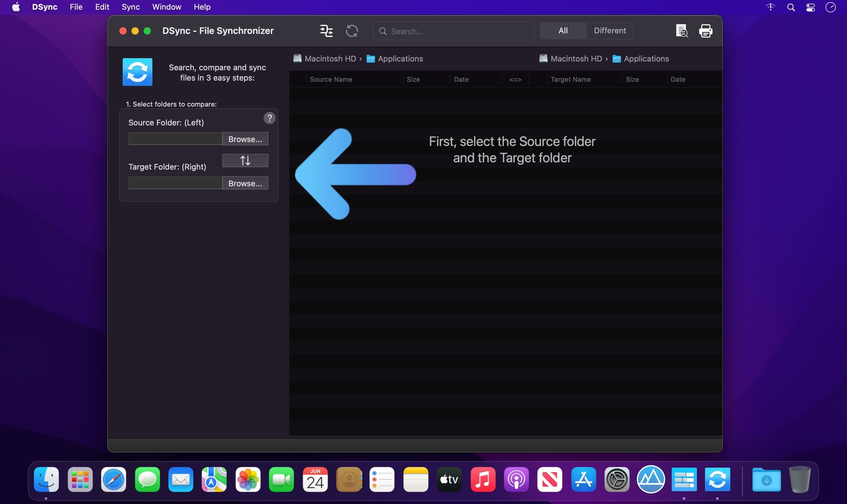Viewport: 847px width, 504px height.
Task: Browse for a Source folder
Action: tap(245, 138)
